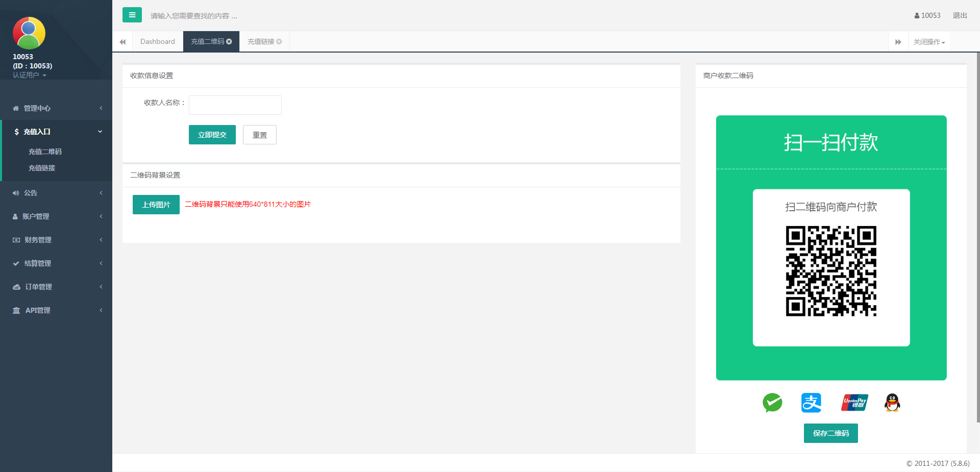The width and height of the screenshot is (980, 472).
Task: Open the 认证用户 dropdown under username
Action: point(30,75)
